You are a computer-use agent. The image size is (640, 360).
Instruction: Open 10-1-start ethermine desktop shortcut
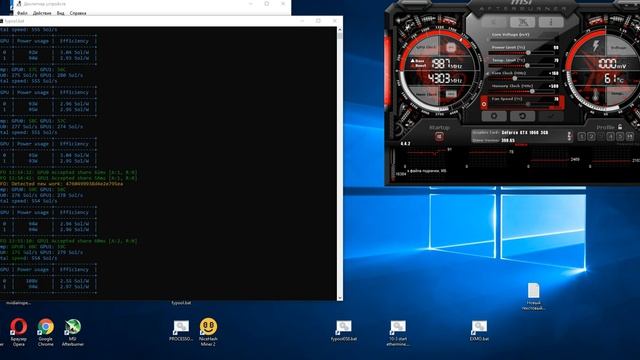point(398,333)
